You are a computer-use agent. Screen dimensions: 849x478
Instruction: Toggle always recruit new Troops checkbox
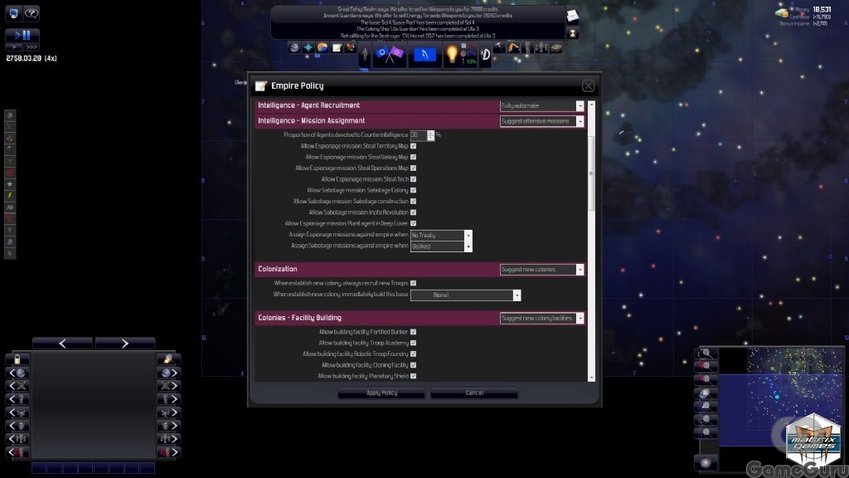413,283
